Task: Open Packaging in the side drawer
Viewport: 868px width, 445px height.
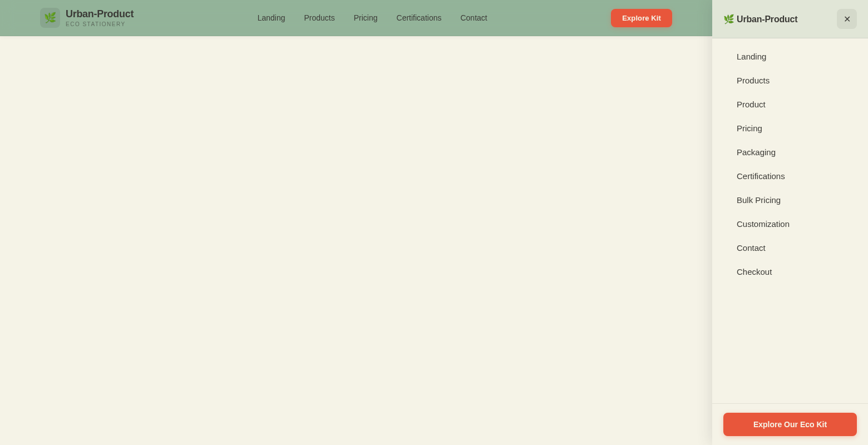Action: (790, 152)
